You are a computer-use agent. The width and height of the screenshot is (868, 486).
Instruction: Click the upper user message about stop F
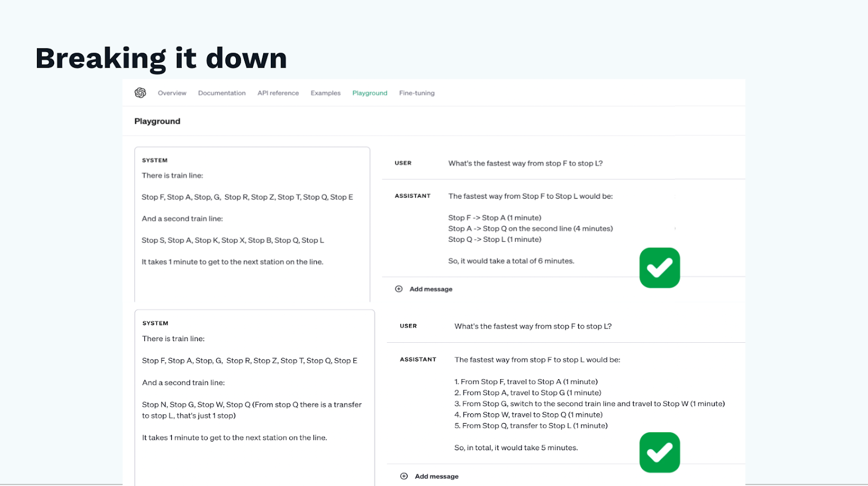pos(525,163)
